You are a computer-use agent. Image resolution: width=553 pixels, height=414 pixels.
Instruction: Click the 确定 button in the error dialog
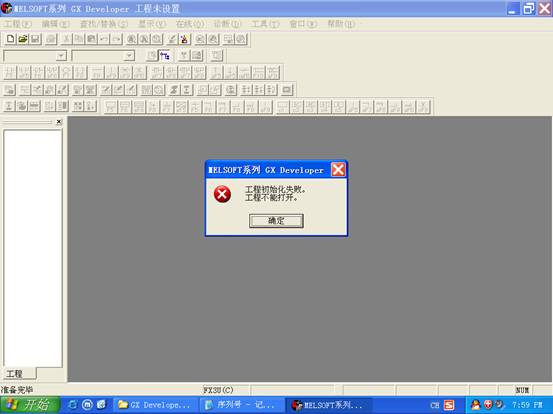(x=276, y=221)
